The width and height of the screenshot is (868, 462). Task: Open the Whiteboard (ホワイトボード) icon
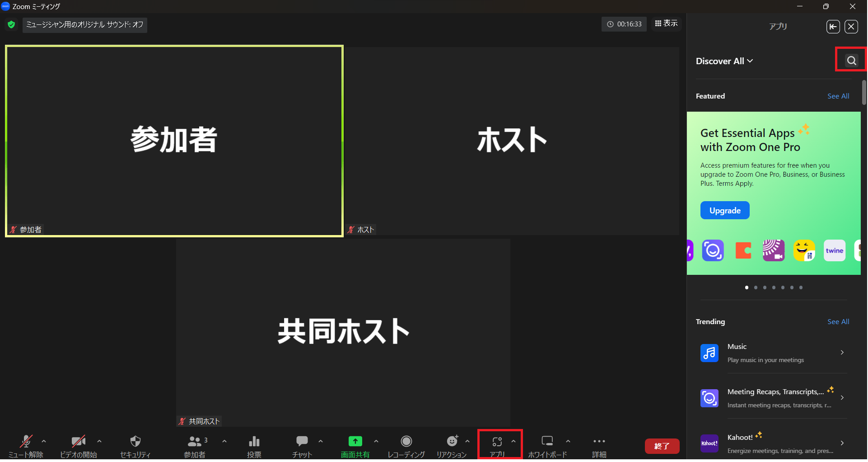(x=547, y=442)
